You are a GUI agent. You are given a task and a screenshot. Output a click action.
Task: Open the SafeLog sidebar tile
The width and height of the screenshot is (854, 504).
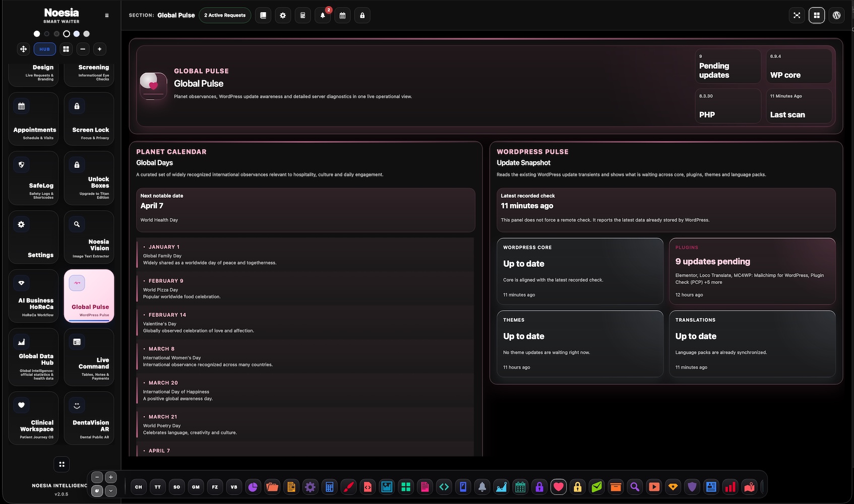(33, 178)
